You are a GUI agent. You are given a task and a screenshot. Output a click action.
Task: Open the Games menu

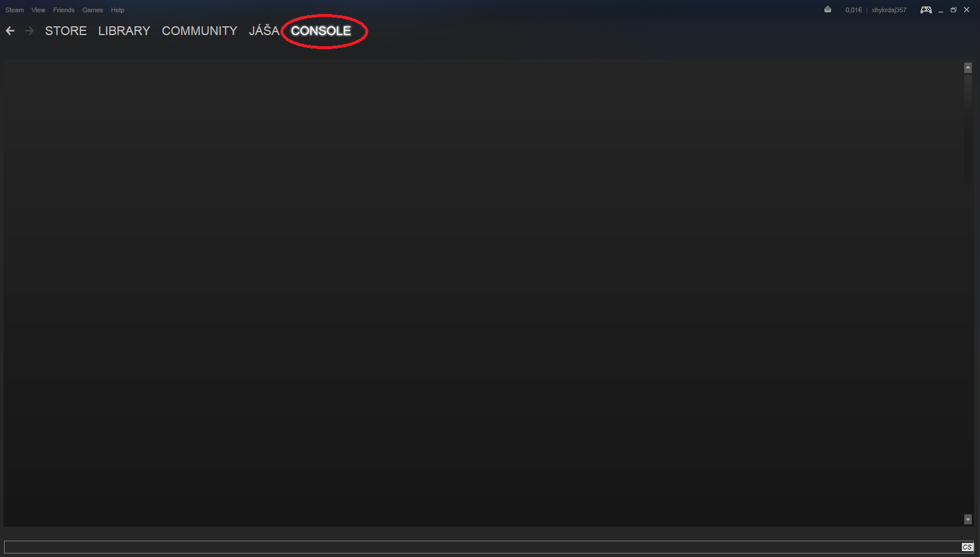(93, 10)
